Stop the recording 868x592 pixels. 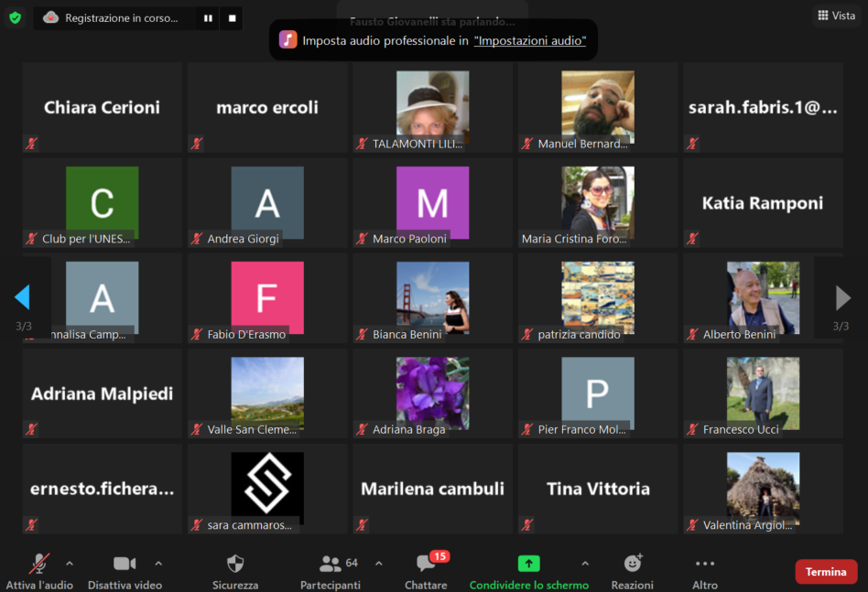click(232, 18)
